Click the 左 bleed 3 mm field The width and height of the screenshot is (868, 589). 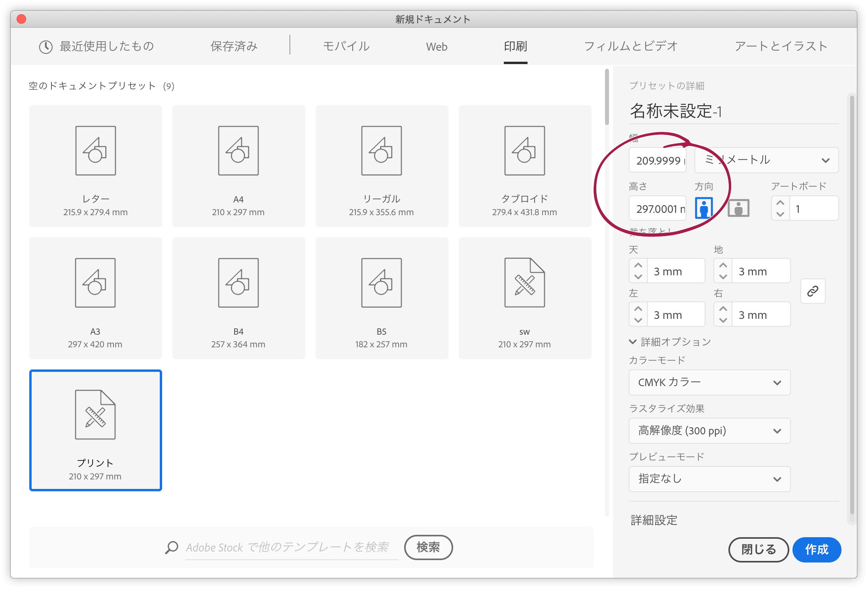tap(676, 314)
